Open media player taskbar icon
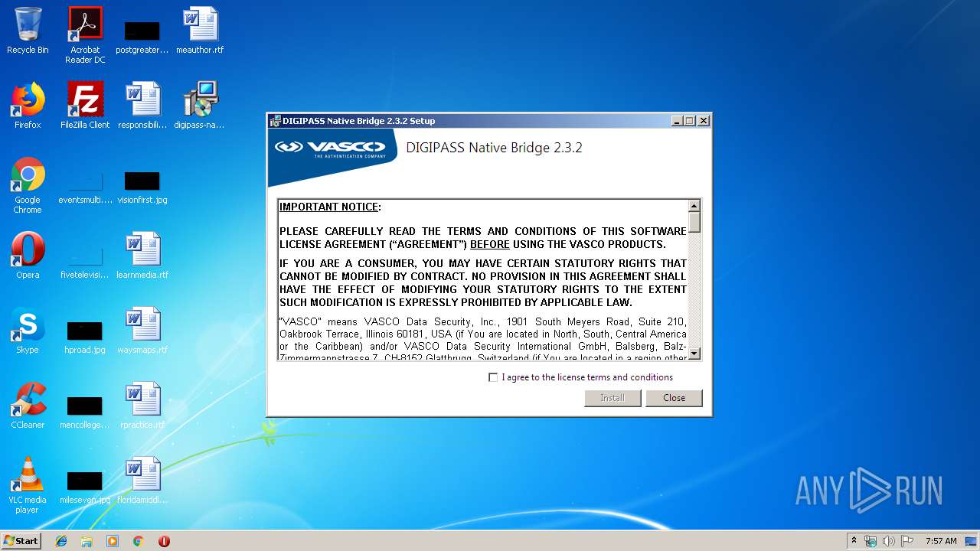The height and width of the screenshot is (551, 980). tap(113, 541)
